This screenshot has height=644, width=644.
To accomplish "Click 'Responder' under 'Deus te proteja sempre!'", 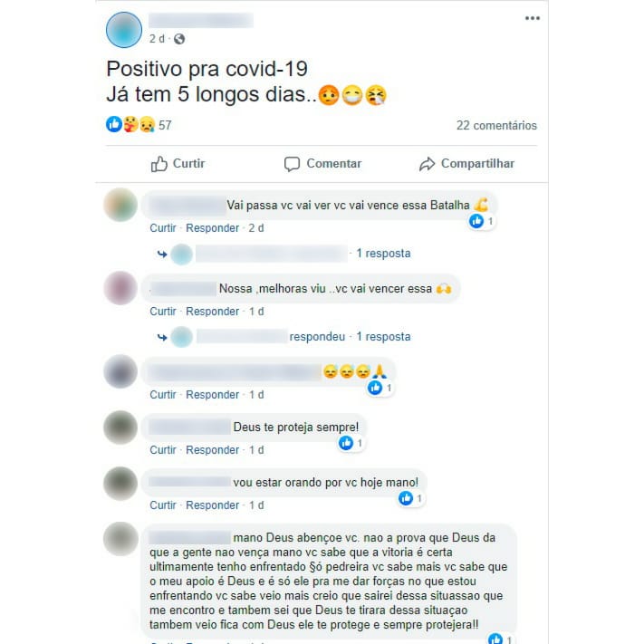I will (212, 450).
